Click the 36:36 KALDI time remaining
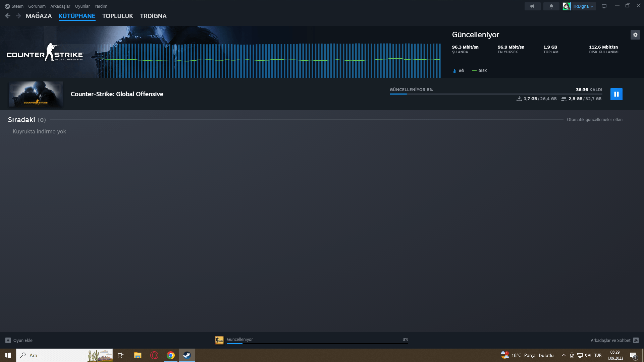The image size is (644, 362). click(589, 90)
